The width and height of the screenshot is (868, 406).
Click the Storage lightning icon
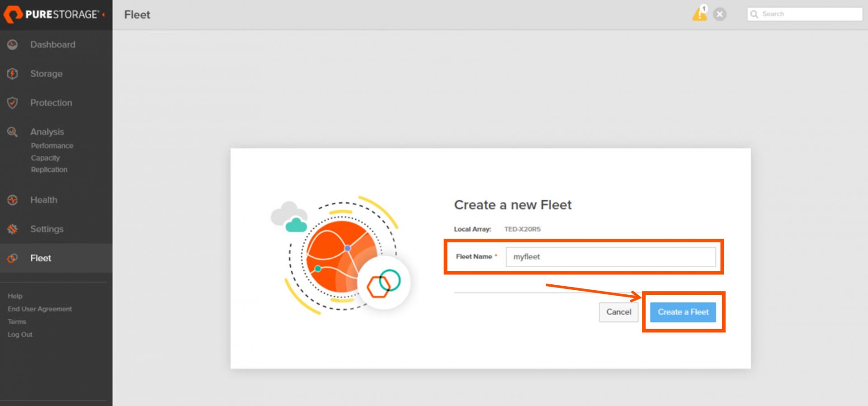pos(13,73)
